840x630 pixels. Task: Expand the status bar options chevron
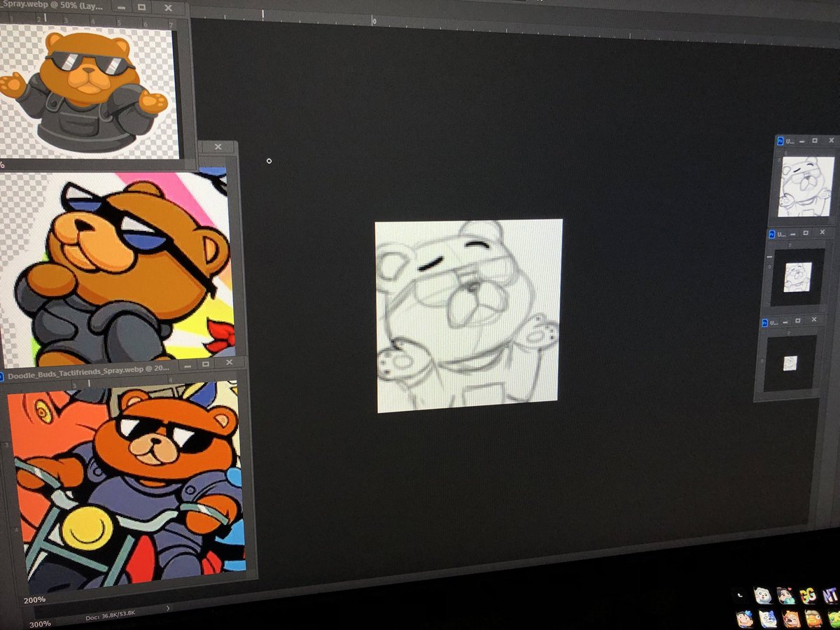(166, 608)
